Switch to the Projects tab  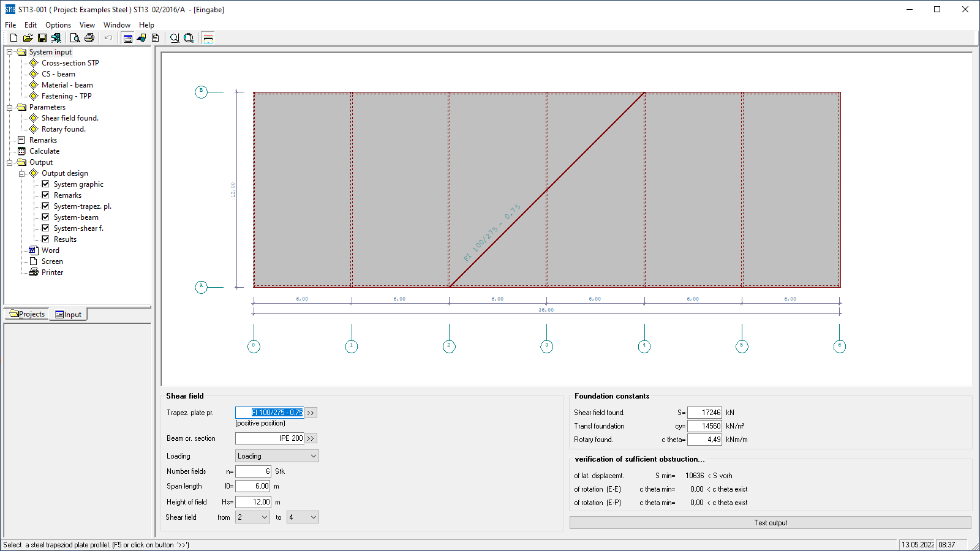[27, 314]
